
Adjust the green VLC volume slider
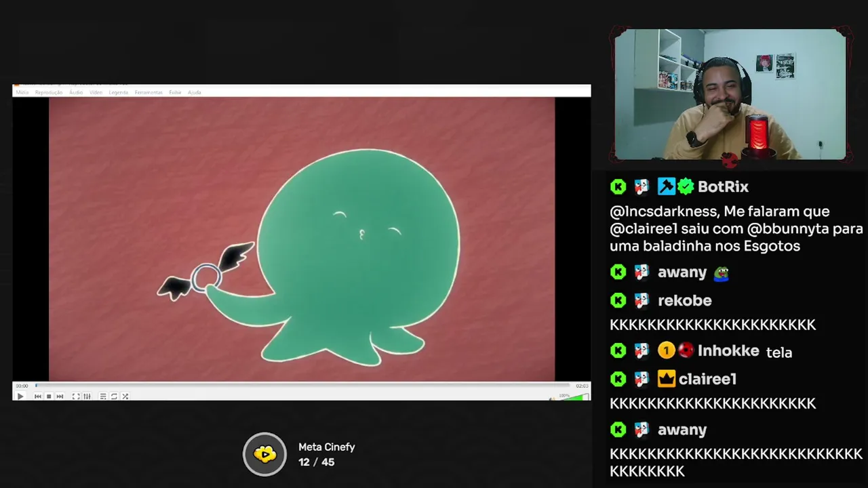coord(575,396)
